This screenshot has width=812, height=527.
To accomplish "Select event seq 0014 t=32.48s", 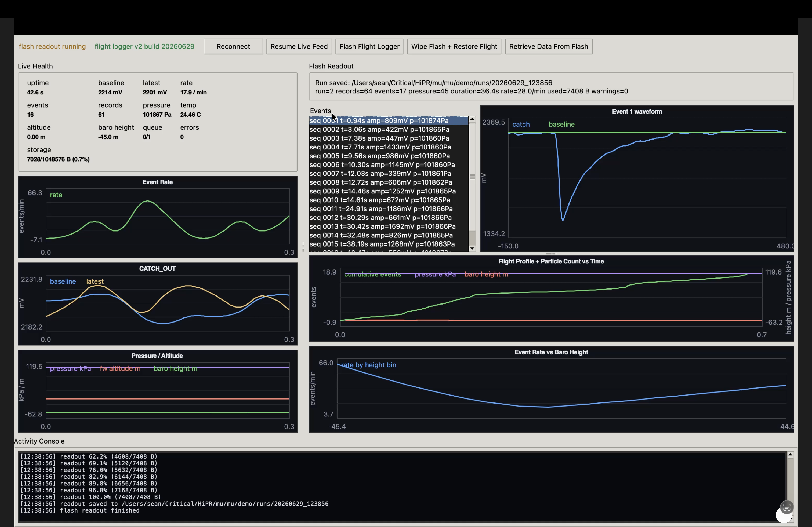I will [389, 236].
